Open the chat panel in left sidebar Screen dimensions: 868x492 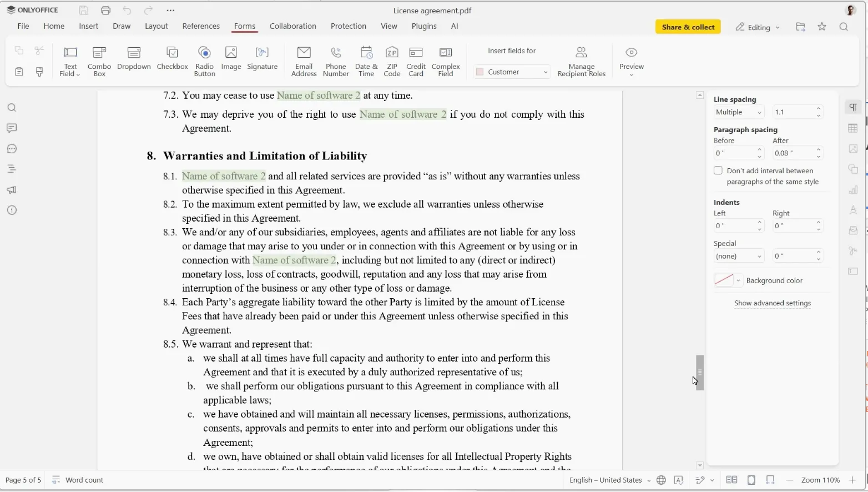pyautogui.click(x=12, y=149)
